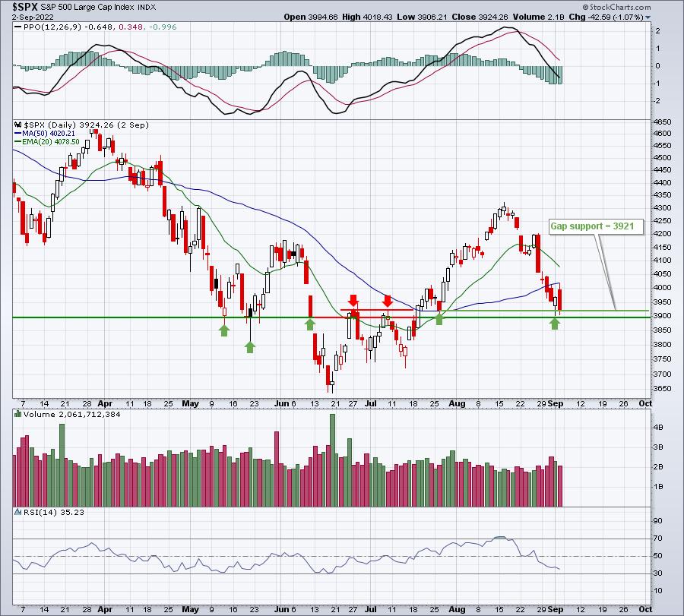This screenshot has height=616, width=684.
Task: Click the green up arrow under the September 2 candle
Action: click(555, 324)
